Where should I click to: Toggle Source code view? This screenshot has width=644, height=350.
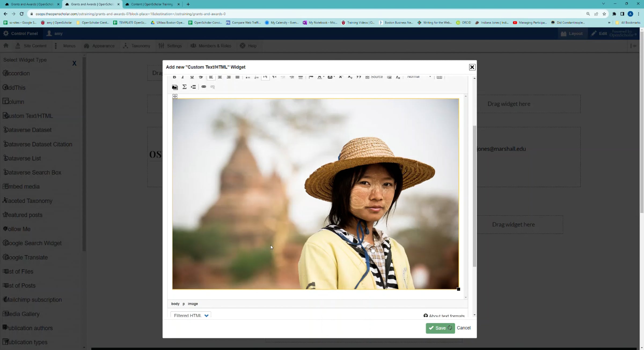374,77
